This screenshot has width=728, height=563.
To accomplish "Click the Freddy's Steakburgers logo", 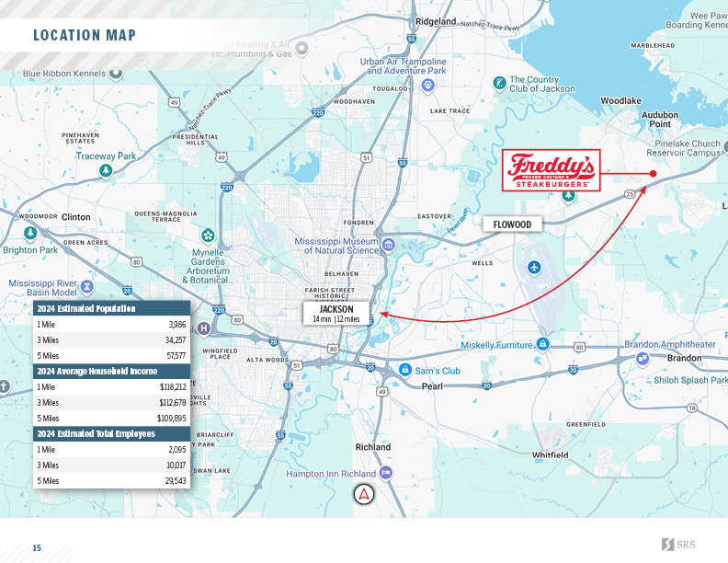I will click(552, 170).
